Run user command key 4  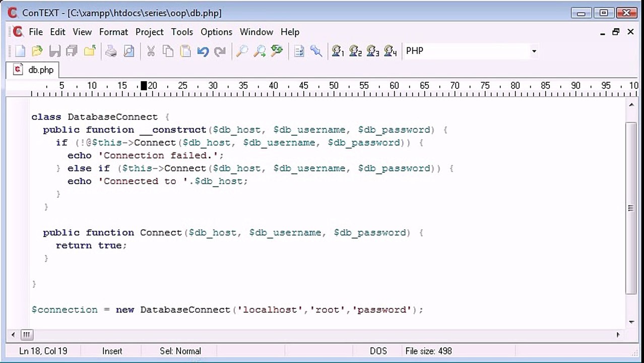click(390, 51)
